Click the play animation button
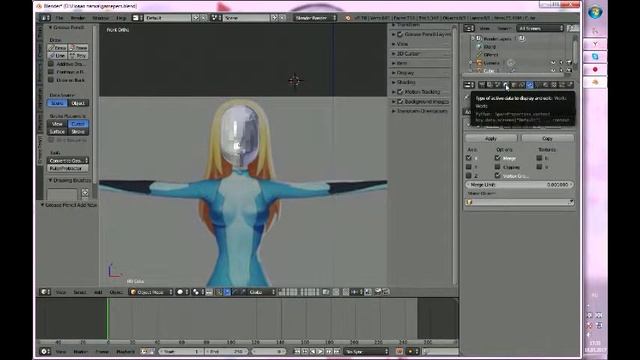 (x=321, y=351)
